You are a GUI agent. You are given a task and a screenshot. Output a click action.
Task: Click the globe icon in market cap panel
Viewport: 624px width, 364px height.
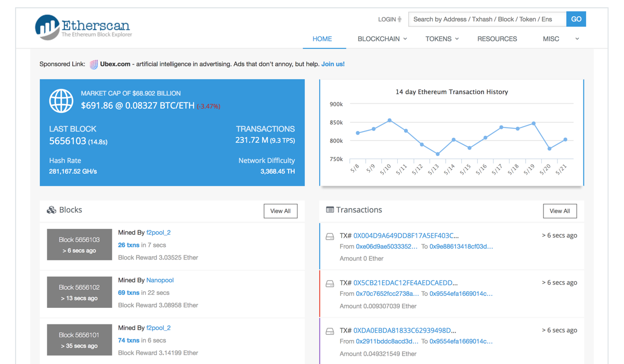coord(61,101)
